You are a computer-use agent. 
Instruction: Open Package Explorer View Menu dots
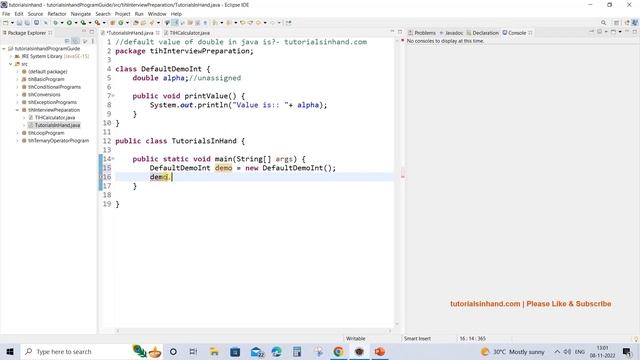click(x=93, y=41)
